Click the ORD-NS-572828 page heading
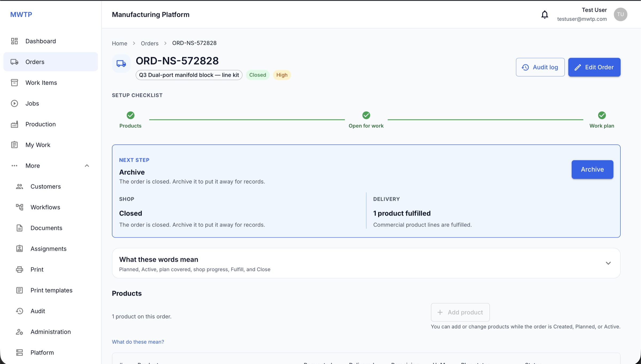Viewport: 641px width, 364px height. [x=177, y=61]
